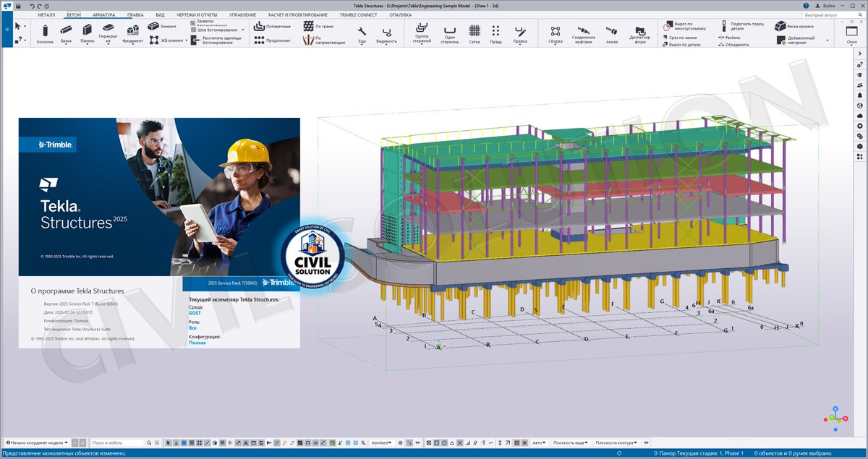Open the ВИД ribbon tab

(160, 14)
